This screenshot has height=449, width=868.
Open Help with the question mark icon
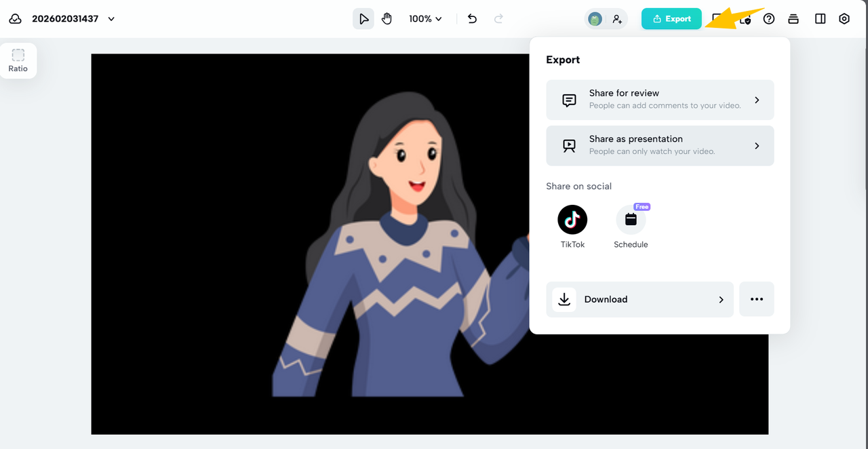[769, 18]
